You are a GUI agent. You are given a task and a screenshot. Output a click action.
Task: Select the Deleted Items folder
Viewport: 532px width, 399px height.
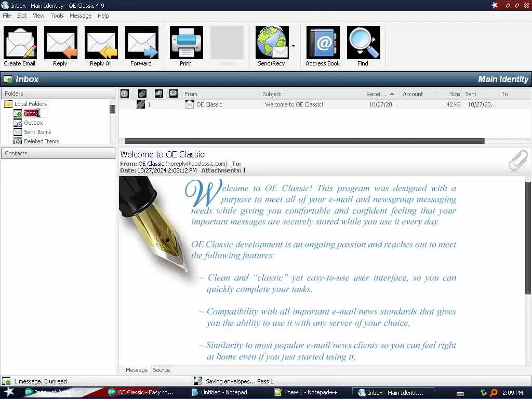pyautogui.click(x=41, y=141)
